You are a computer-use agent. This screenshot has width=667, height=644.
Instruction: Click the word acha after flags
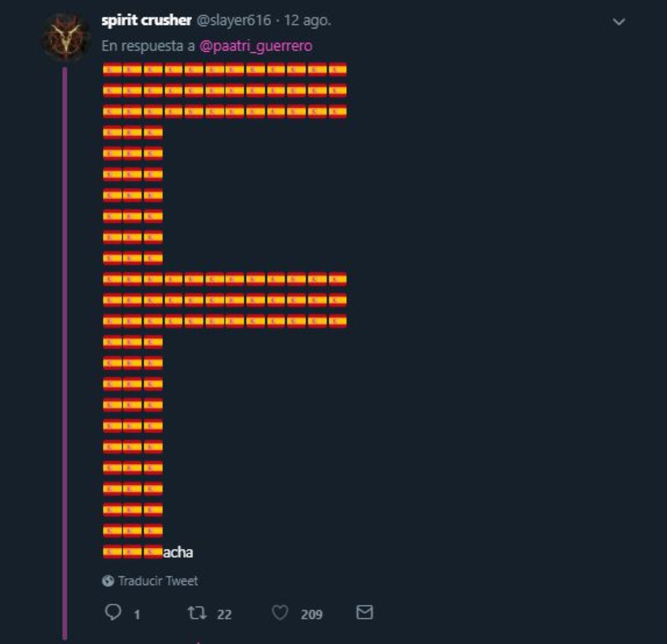point(178,552)
